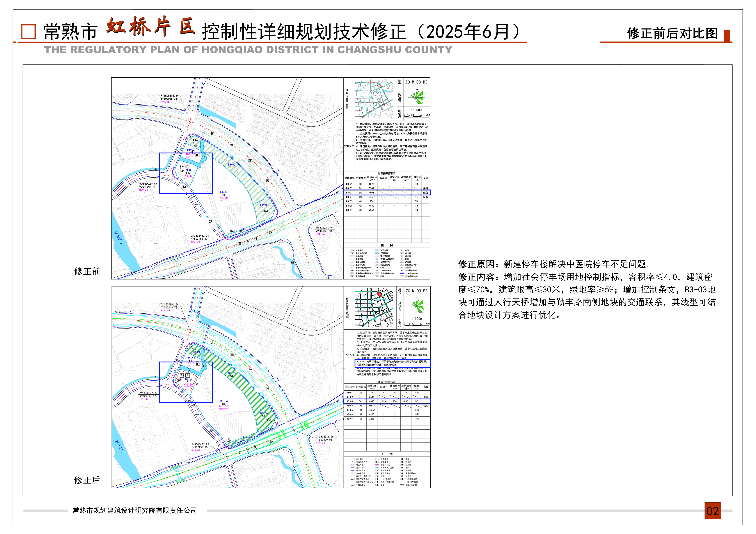Screen dimensions: 756x534
Task: Click 平曲线半径 symbol in 修正后 legend
Action: [x=353, y=485]
